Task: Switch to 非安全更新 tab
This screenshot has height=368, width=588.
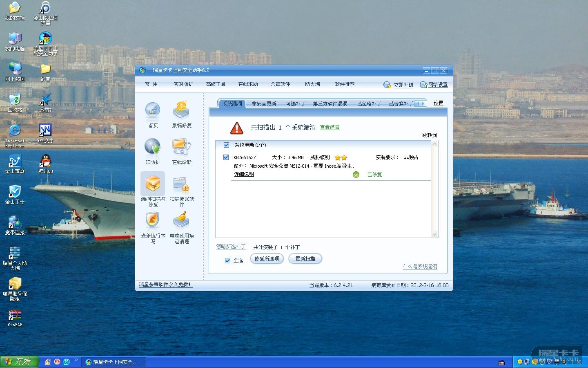Action: click(x=264, y=104)
